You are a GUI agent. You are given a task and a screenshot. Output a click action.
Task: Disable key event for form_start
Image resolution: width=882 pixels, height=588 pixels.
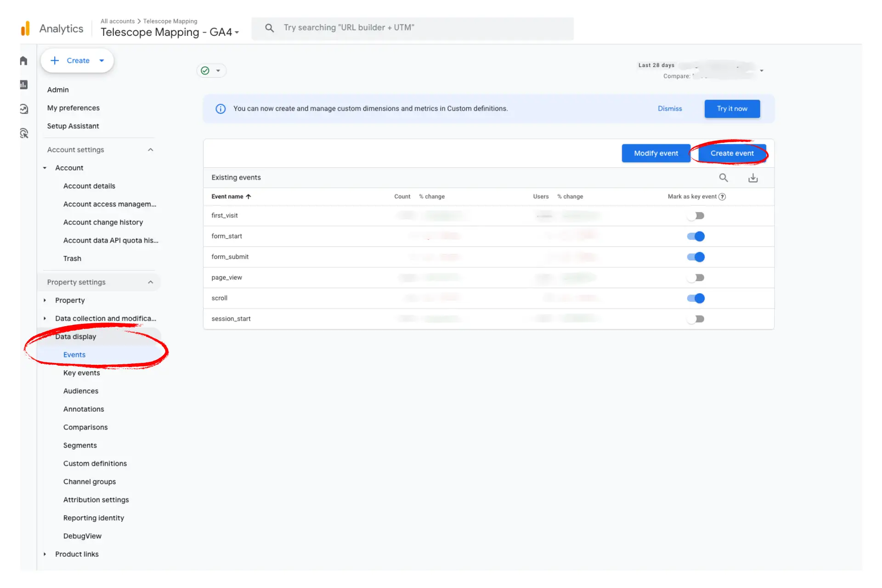695,237
